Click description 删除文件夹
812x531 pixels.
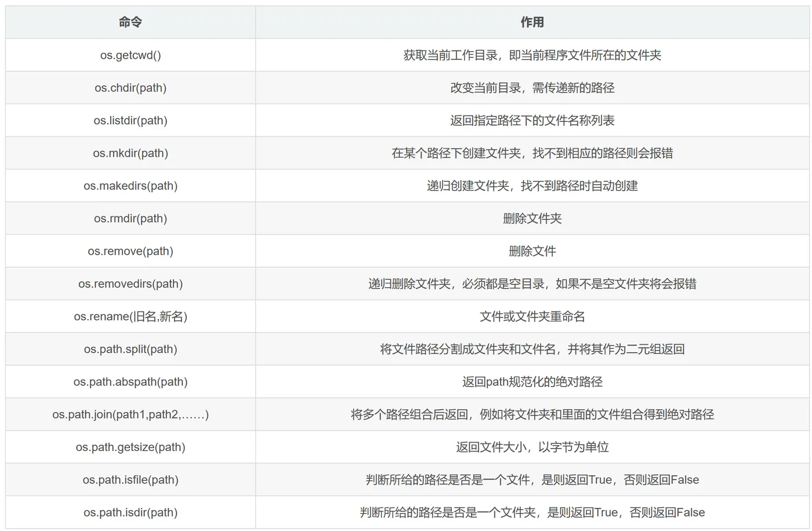point(532,218)
